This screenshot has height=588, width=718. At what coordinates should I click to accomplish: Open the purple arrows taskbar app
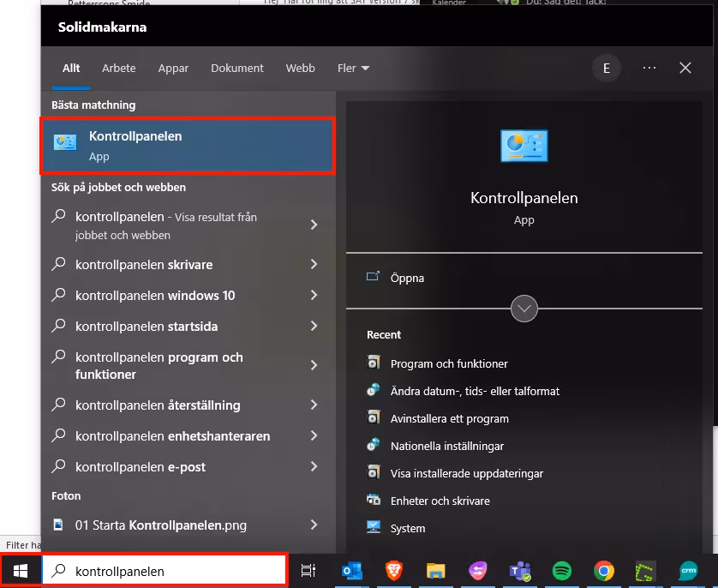click(477, 571)
